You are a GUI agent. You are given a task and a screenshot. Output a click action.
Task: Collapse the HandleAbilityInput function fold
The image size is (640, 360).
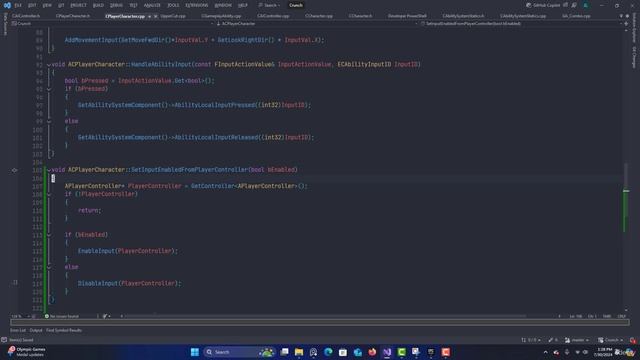click(49, 64)
